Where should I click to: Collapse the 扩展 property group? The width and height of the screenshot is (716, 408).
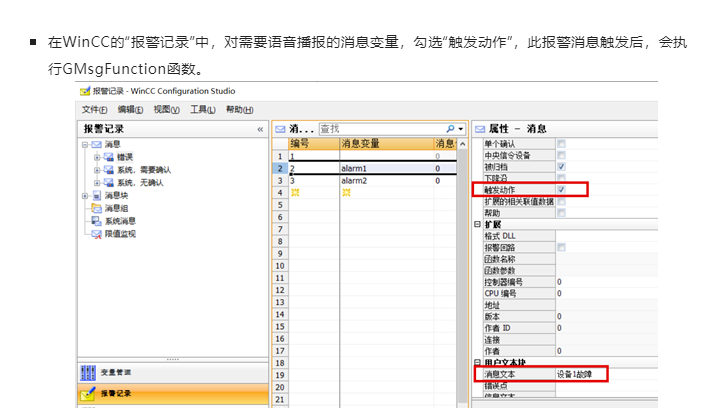pyautogui.click(x=477, y=223)
